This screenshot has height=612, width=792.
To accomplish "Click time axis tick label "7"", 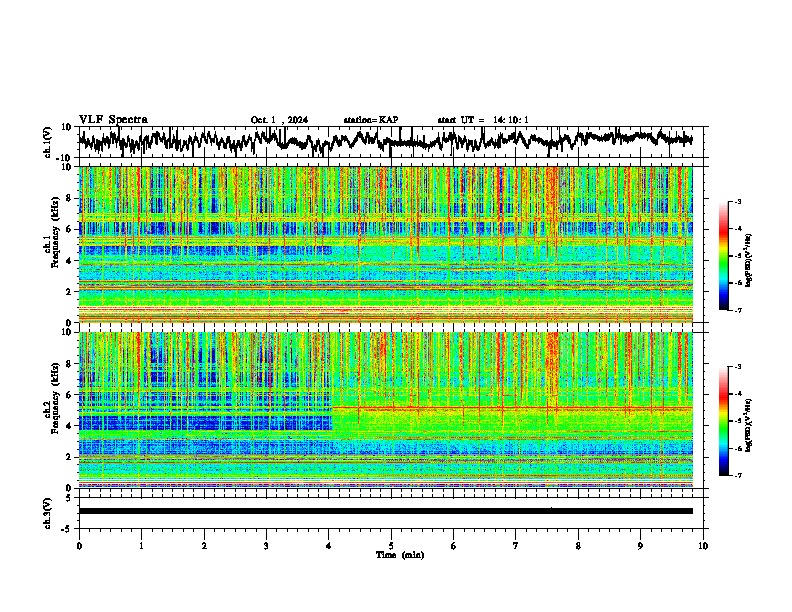I will (516, 546).
